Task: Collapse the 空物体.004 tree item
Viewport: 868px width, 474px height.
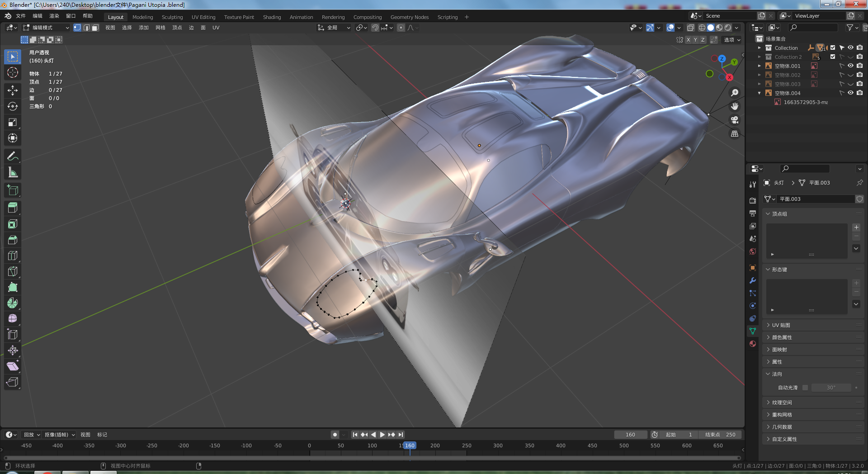Action: point(759,93)
